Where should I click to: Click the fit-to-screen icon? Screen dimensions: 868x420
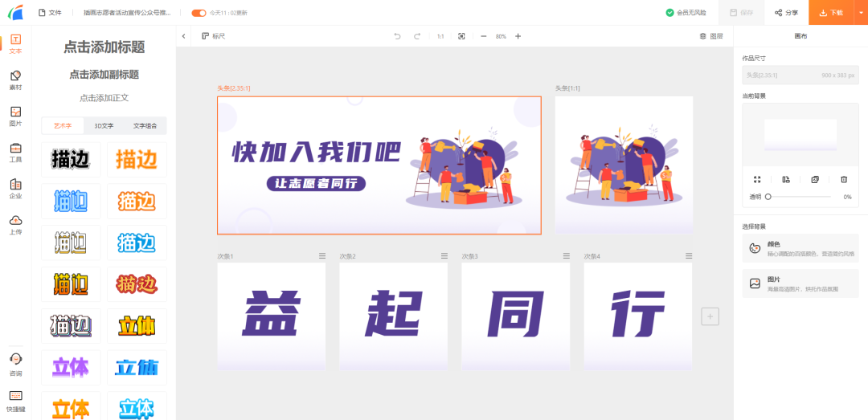click(x=461, y=36)
